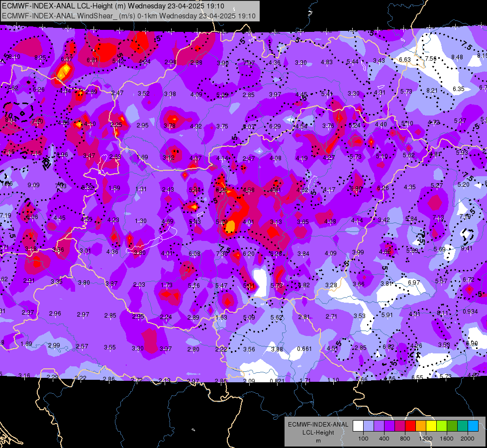Click the wind shear value 7.60
The width and height of the screenshot is (487, 448).
[x=37, y=121]
